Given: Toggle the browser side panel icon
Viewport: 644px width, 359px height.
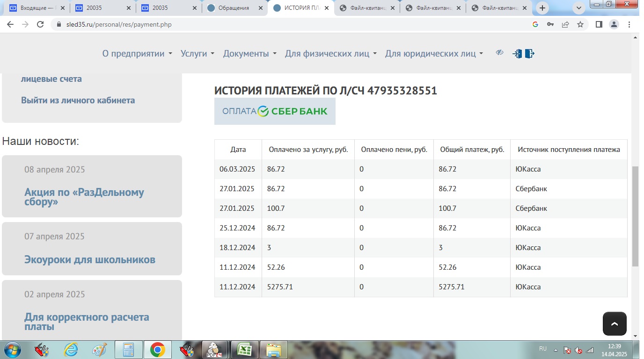Looking at the screenshot, I should click(599, 24).
